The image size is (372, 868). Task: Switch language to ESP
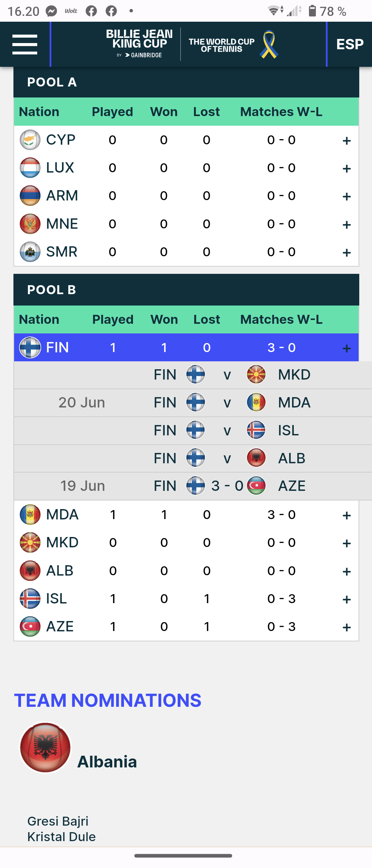350,44
